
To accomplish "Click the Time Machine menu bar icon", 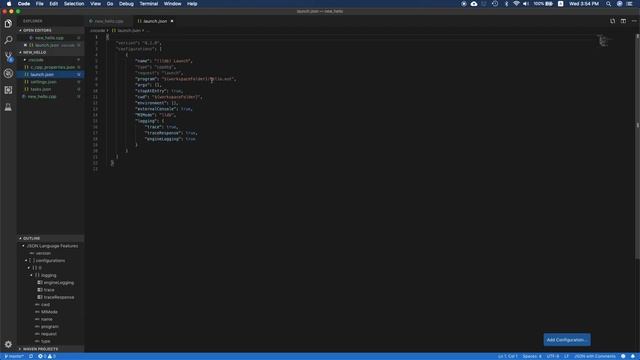I will (x=495, y=4).
